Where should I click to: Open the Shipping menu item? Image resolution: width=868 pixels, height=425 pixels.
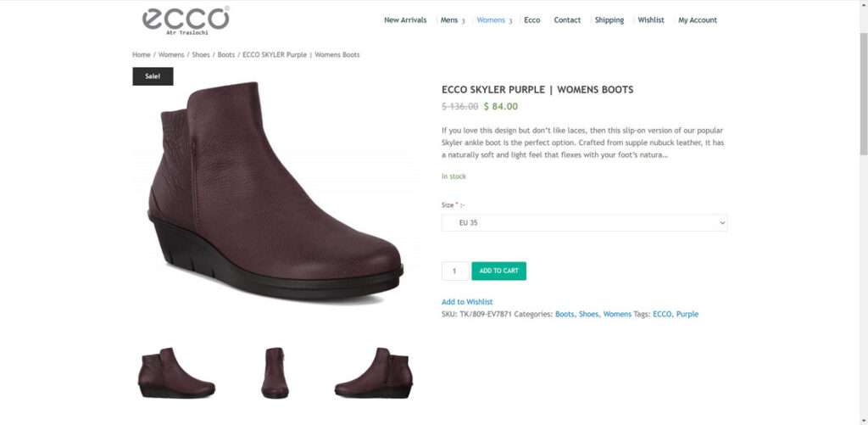(x=609, y=20)
